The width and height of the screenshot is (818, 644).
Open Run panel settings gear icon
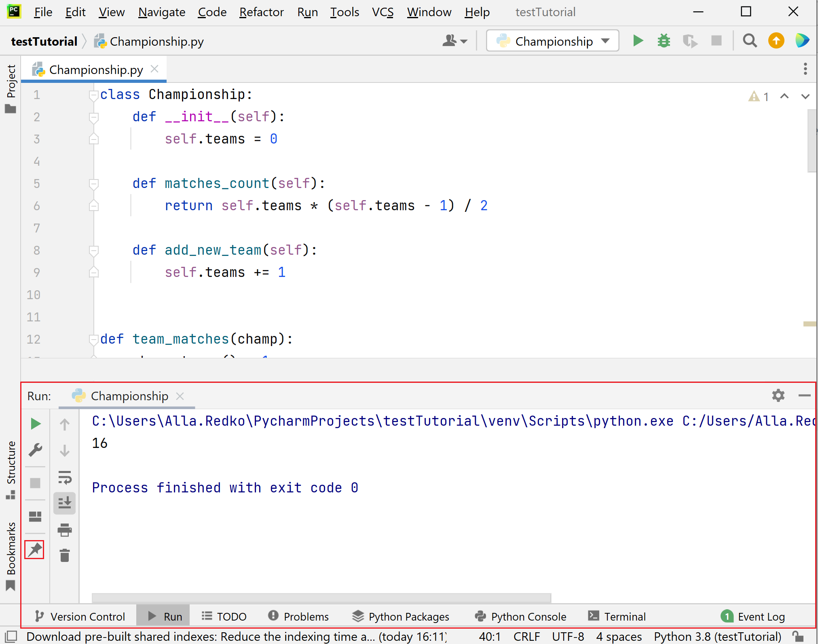pyautogui.click(x=778, y=395)
